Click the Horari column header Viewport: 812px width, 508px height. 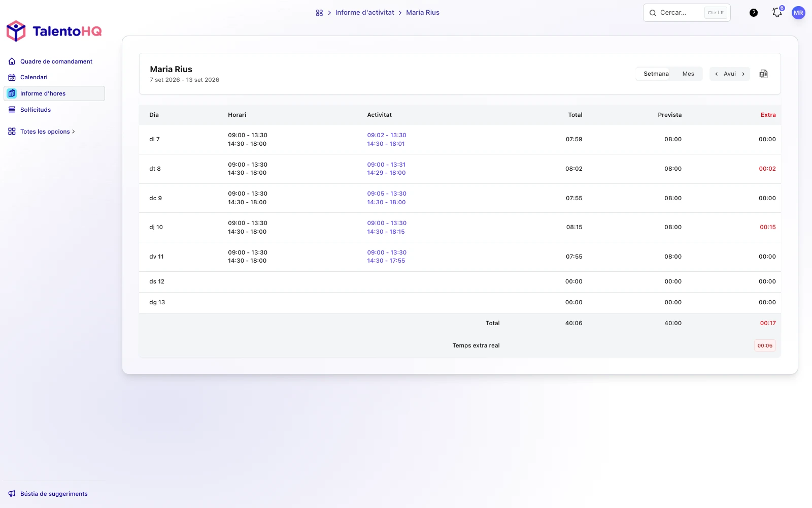(237, 115)
